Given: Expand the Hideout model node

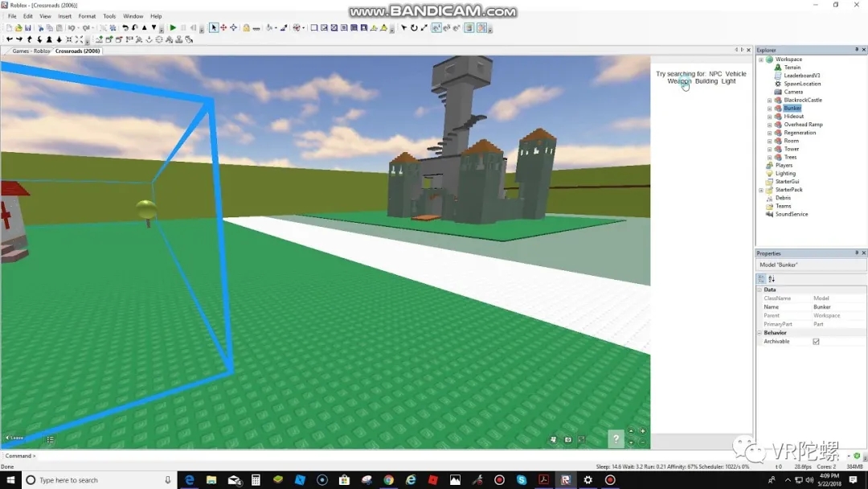Looking at the screenshot, I should point(769,117).
